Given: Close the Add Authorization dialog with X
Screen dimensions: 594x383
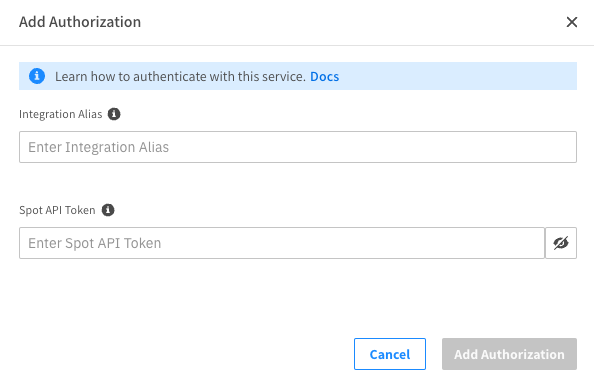Looking at the screenshot, I should pos(572,22).
